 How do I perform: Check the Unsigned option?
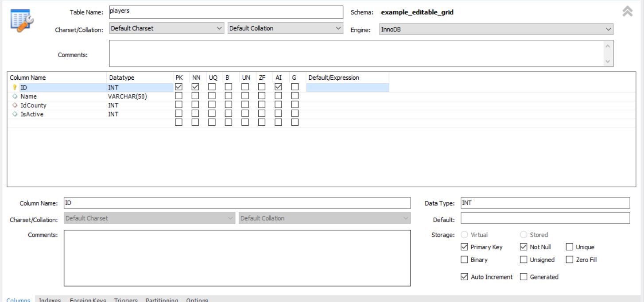coord(524,260)
